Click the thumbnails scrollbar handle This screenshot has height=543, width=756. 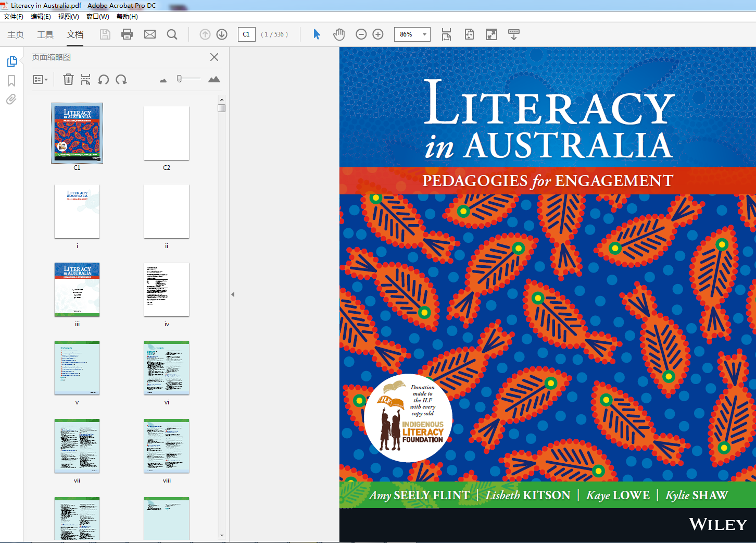coord(222,108)
